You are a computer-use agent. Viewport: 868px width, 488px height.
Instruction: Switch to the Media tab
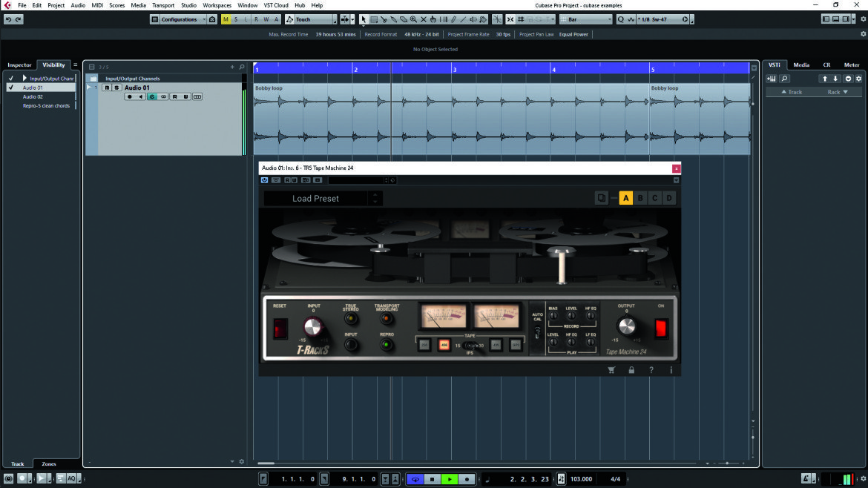[801, 65]
